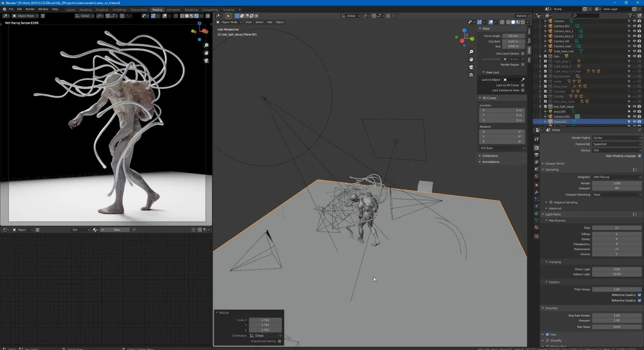Open the Options button in viewport header
This screenshot has width=644, height=350.
coord(522,16)
